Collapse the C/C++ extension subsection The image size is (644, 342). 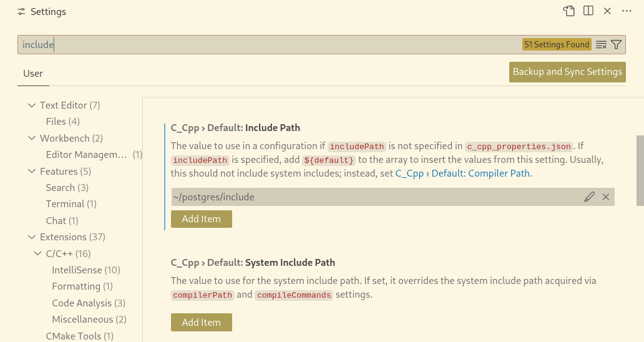click(x=38, y=253)
